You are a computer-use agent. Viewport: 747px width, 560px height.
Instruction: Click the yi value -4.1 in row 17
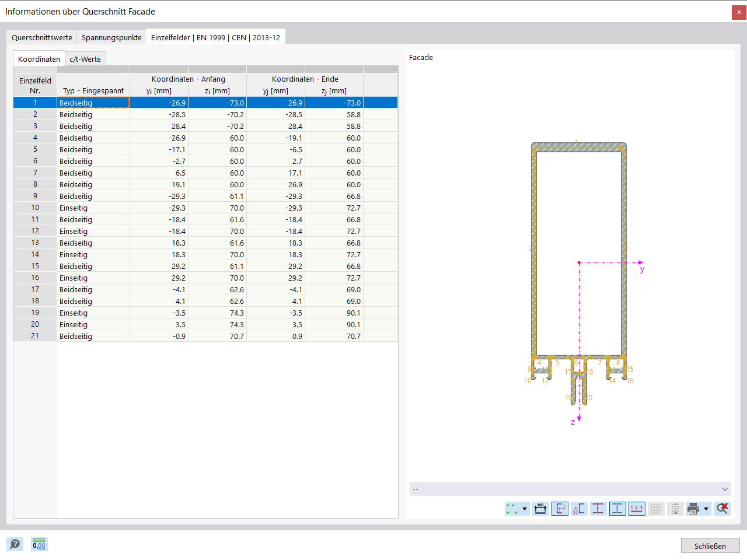[x=159, y=289]
